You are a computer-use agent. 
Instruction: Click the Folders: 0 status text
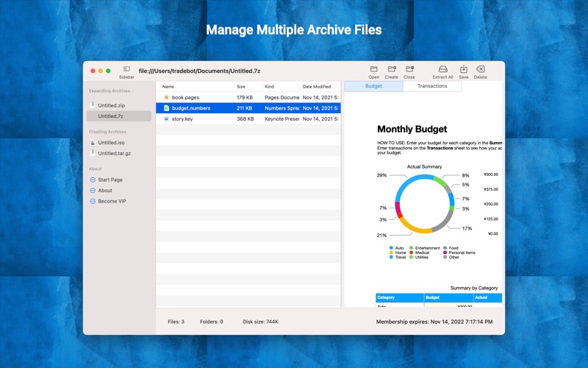click(211, 322)
